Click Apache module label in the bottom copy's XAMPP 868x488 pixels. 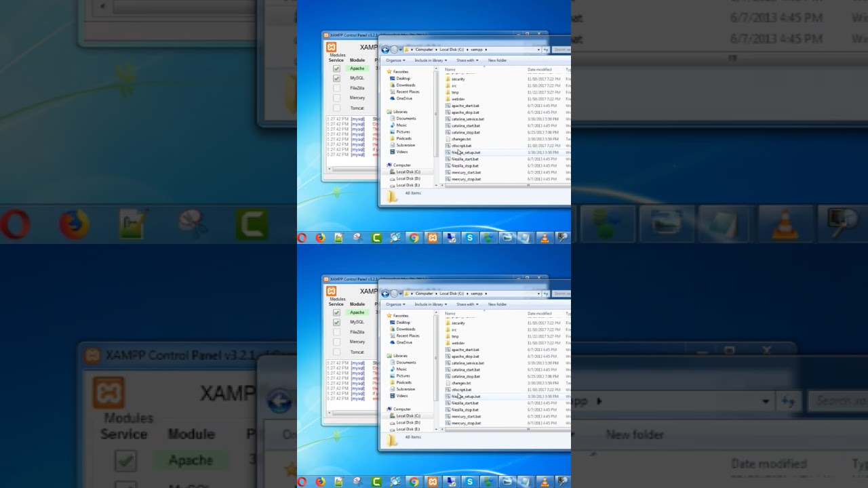pyautogui.click(x=357, y=312)
